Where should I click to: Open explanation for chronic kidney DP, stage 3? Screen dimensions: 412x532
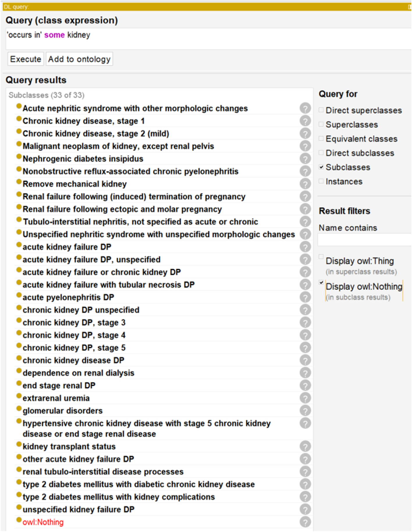pos(305,323)
